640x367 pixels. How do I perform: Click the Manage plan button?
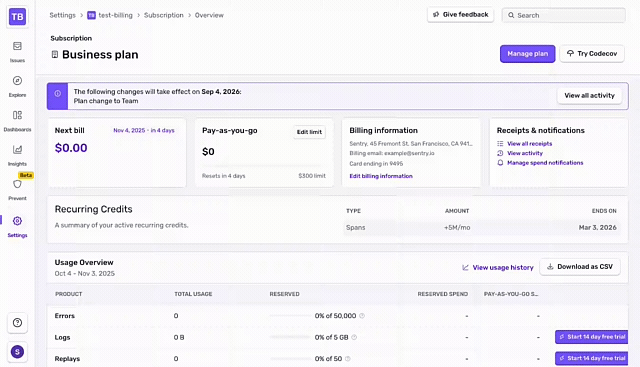pyautogui.click(x=527, y=53)
